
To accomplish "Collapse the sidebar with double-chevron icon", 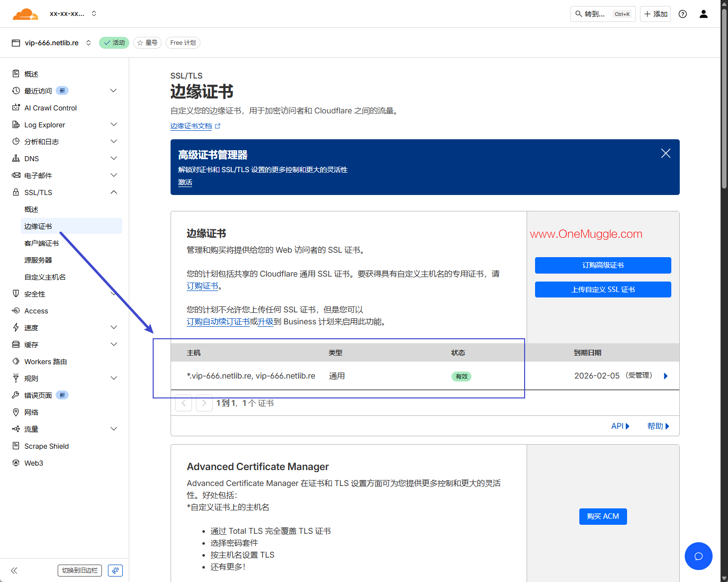I will pos(14,571).
